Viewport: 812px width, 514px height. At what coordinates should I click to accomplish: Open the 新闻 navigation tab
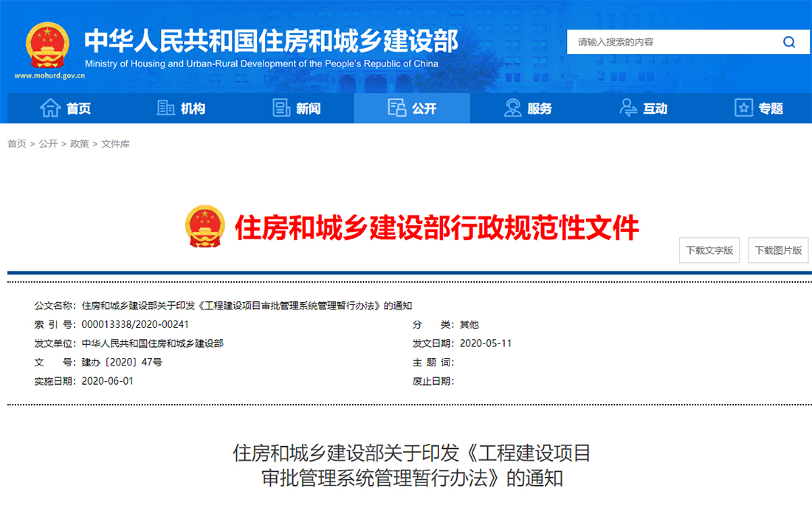(296, 109)
